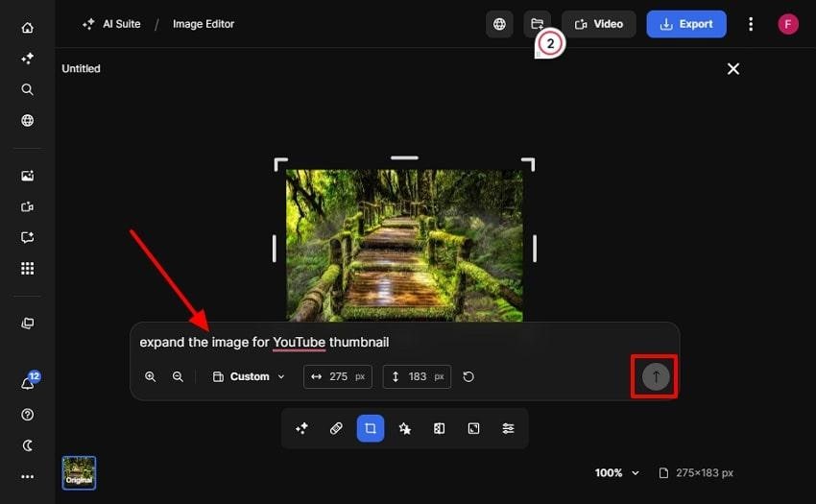Image resolution: width=816 pixels, height=504 pixels.
Task: Click the top crop handle
Action: (x=404, y=157)
